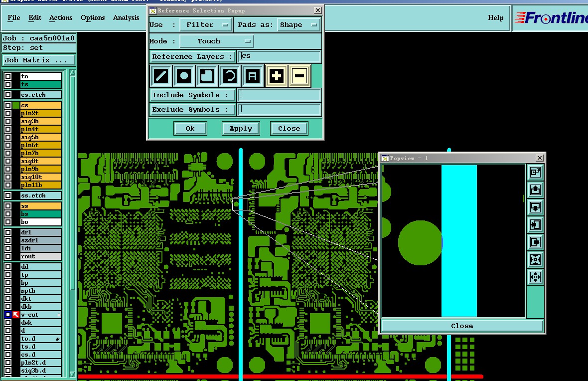Open the Actions menu

click(61, 17)
